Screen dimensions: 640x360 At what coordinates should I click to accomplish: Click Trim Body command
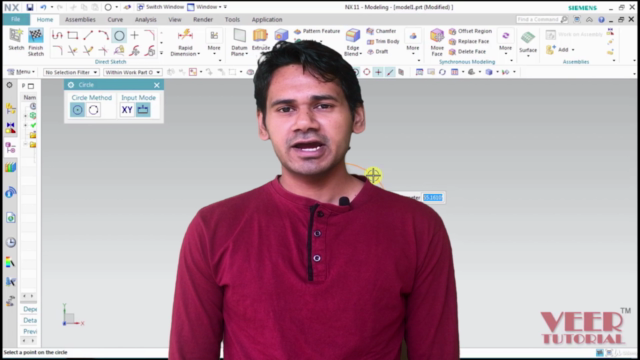point(383,41)
